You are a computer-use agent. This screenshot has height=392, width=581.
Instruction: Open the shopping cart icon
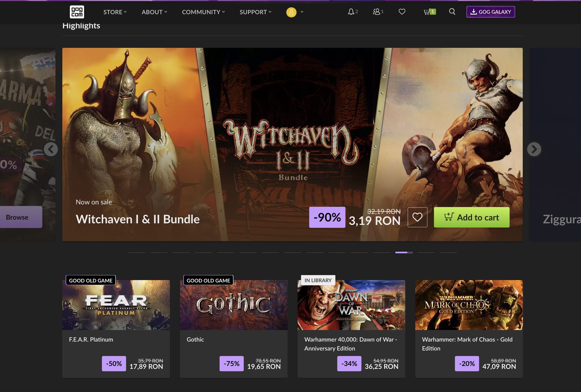coord(427,12)
